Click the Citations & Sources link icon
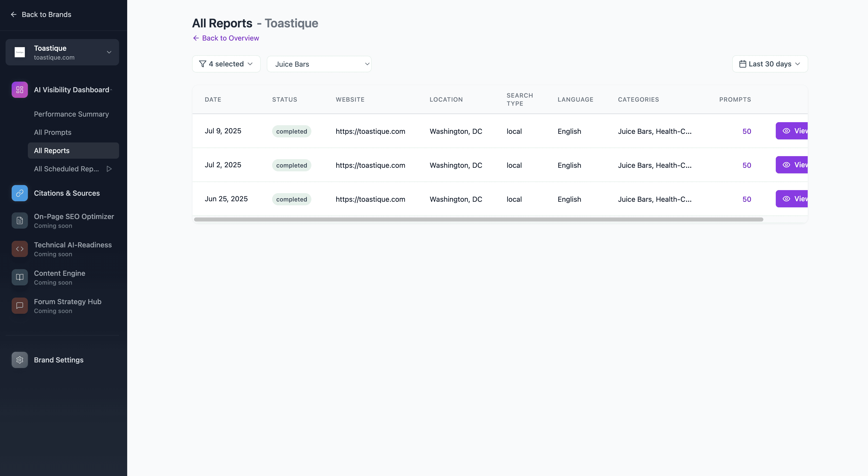Viewport: 868px width, 476px height. [20, 193]
